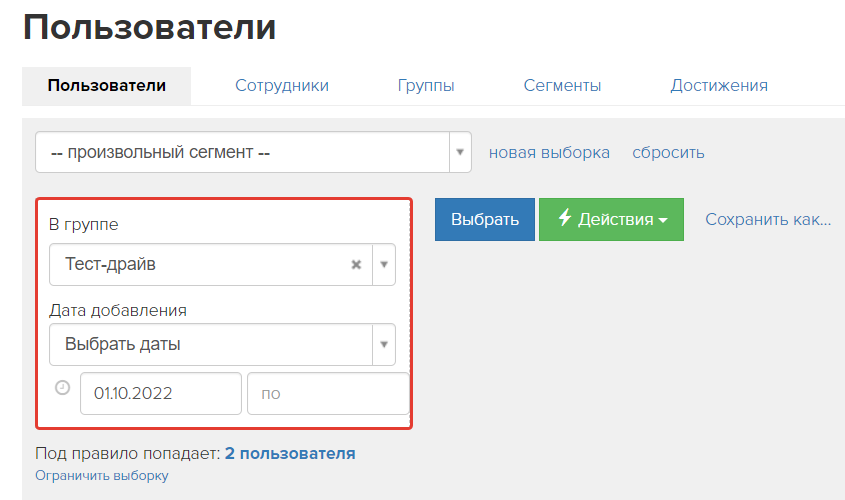The width and height of the screenshot is (845, 500).
Task: Open the Группы tab
Action: coord(426,86)
